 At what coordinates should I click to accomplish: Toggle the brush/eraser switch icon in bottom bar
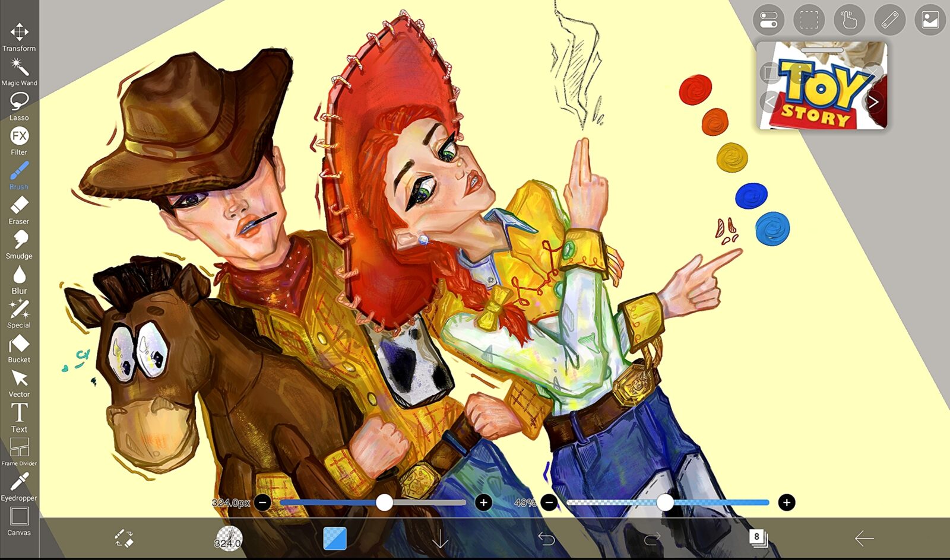[x=124, y=538]
